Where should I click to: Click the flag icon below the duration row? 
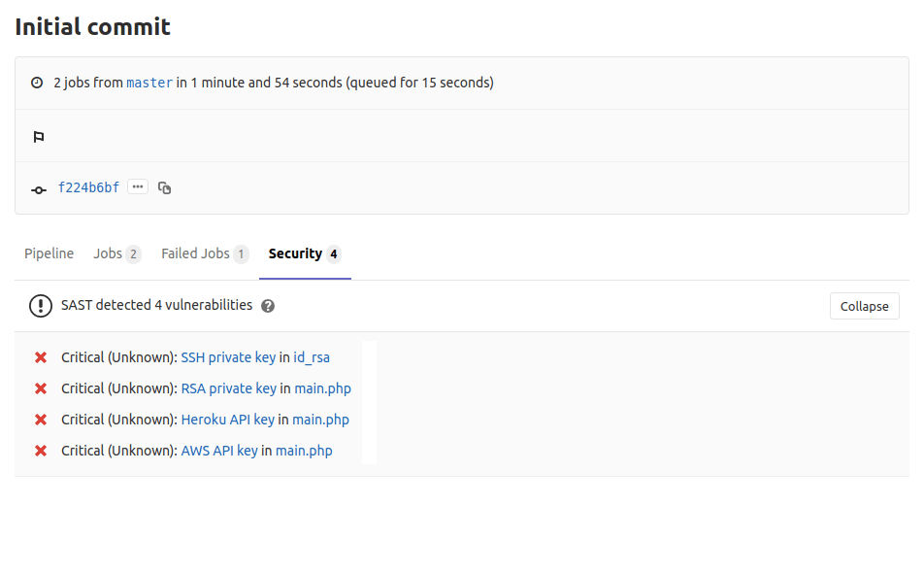38,136
